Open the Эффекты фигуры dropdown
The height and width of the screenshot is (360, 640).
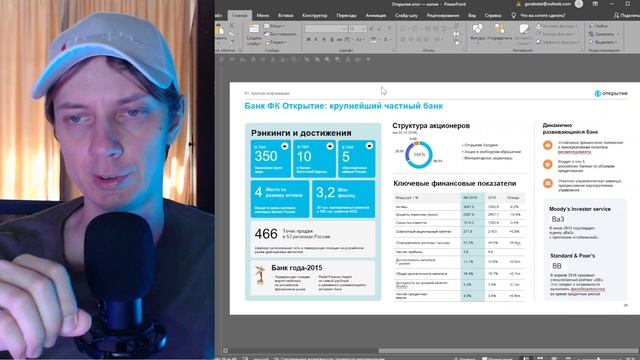(x=558, y=42)
